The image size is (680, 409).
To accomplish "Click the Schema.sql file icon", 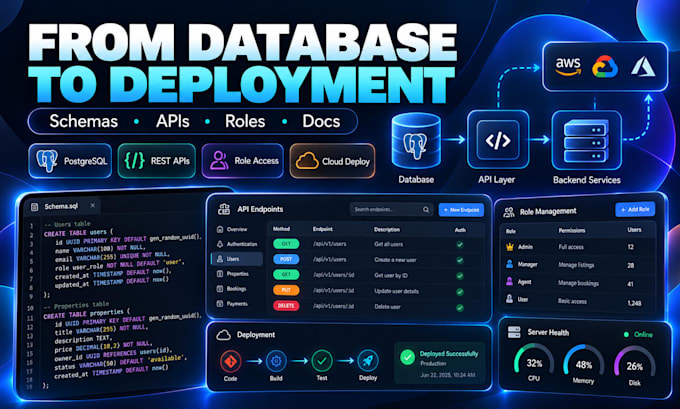I will [x=35, y=207].
